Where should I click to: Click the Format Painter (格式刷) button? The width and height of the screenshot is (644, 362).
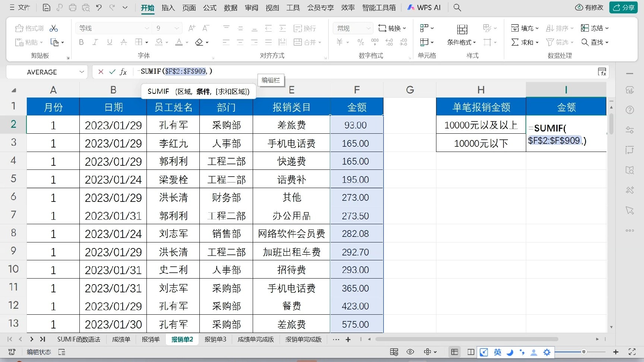coord(29,28)
